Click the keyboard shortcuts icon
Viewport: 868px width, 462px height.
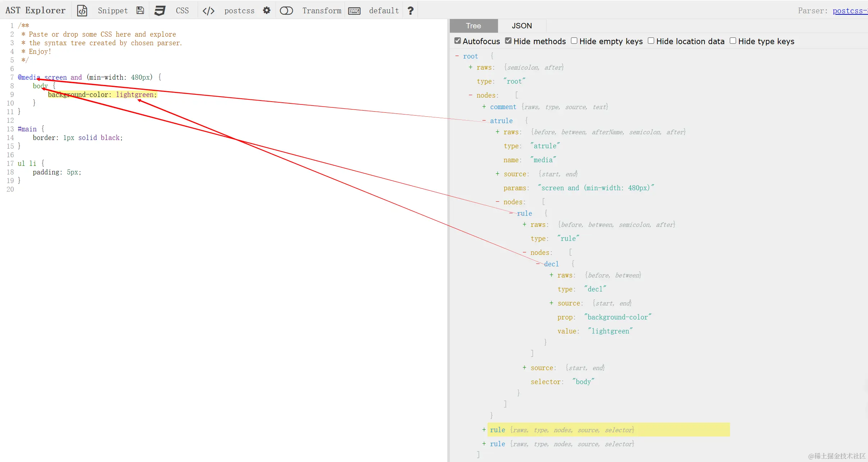(354, 10)
